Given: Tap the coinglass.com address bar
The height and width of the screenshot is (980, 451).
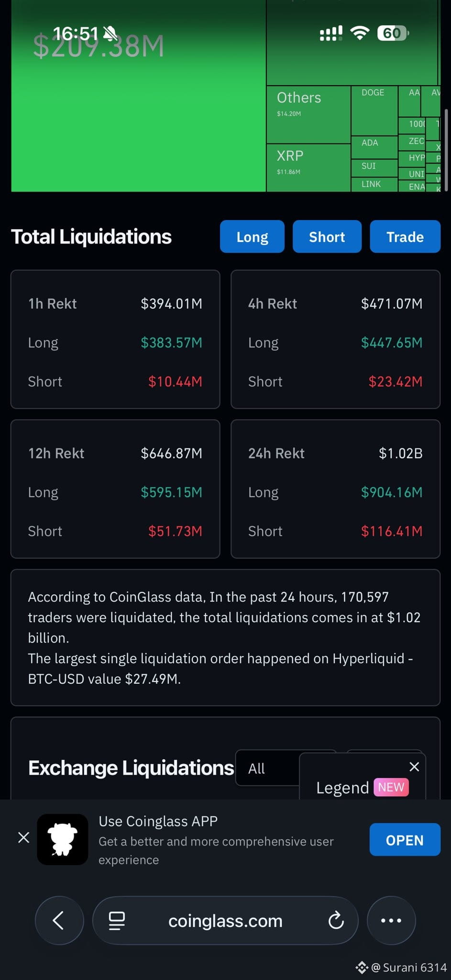Looking at the screenshot, I should click(225, 920).
